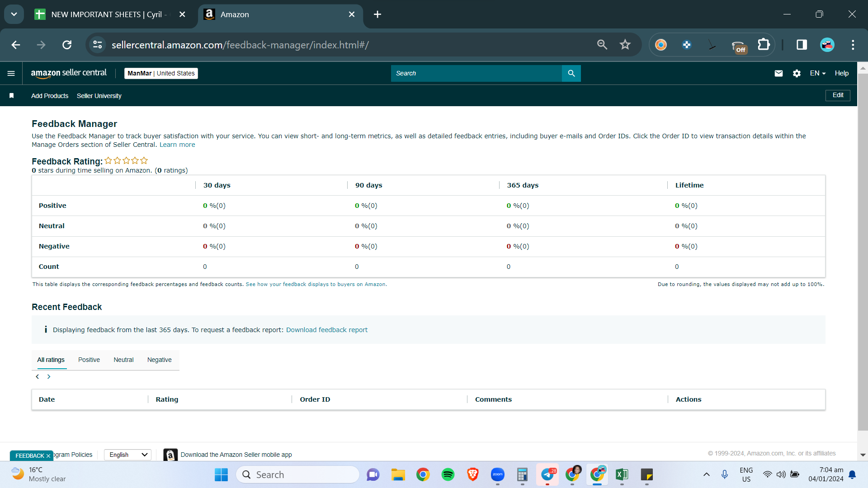Open Add Products menu item
Viewport: 868px width, 488px height.
pos(50,96)
